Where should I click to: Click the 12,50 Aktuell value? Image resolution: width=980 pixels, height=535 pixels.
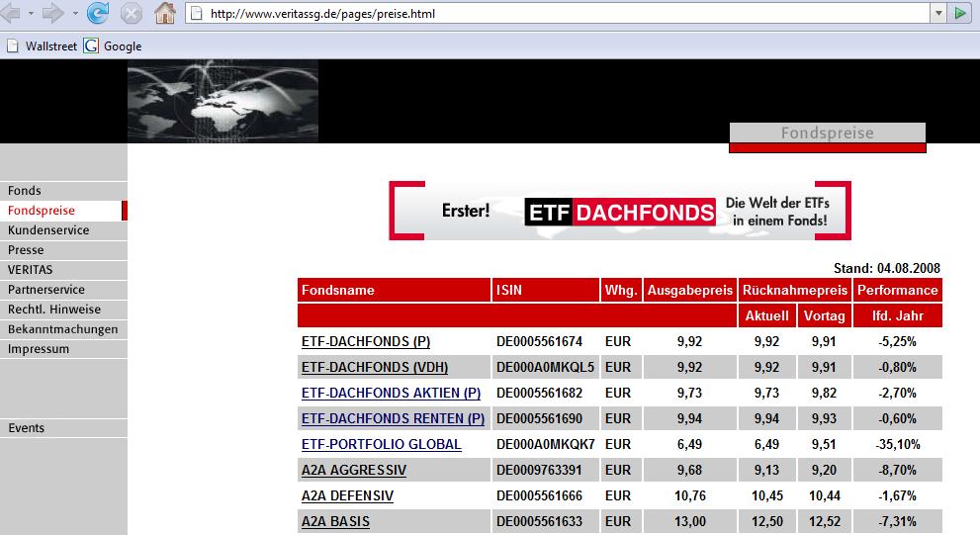coord(766,521)
